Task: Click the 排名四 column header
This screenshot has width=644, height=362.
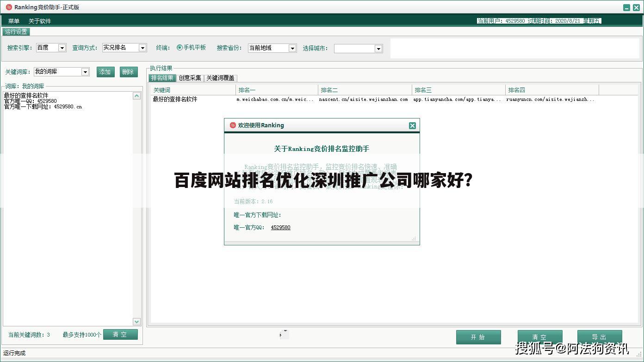Action: click(x=552, y=90)
